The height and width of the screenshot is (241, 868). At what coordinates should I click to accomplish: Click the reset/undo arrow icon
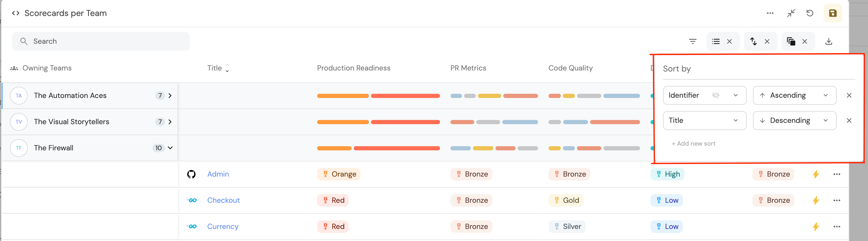tap(809, 13)
